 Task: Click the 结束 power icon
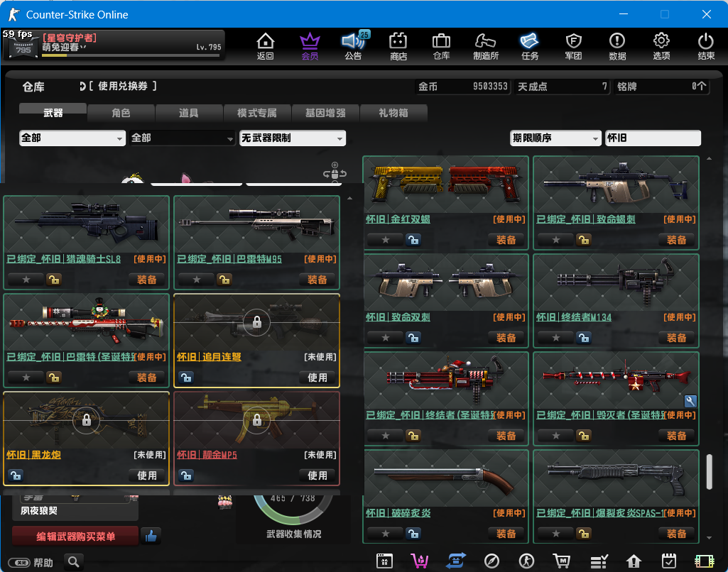[706, 46]
